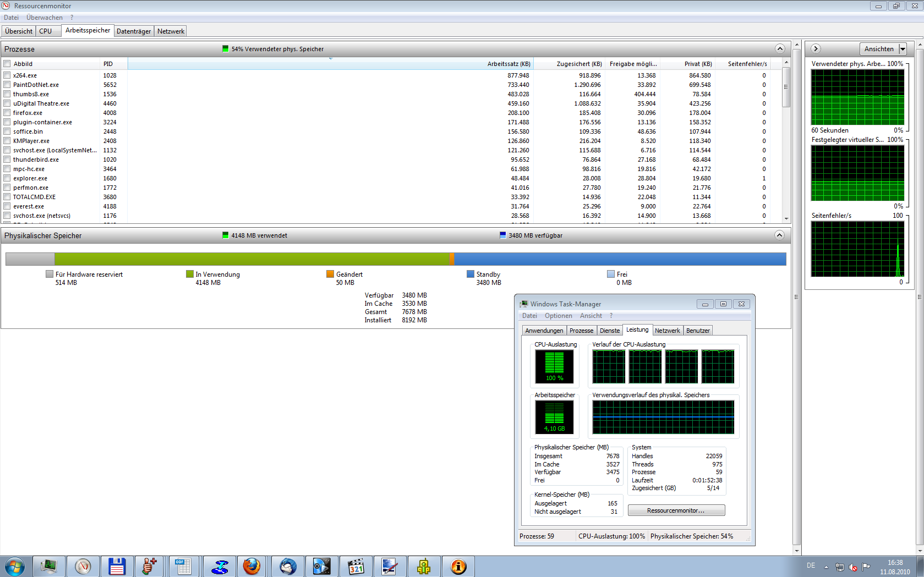Tick the checkbox next to firefox.exe
This screenshot has width=924, height=577.
point(7,113)
